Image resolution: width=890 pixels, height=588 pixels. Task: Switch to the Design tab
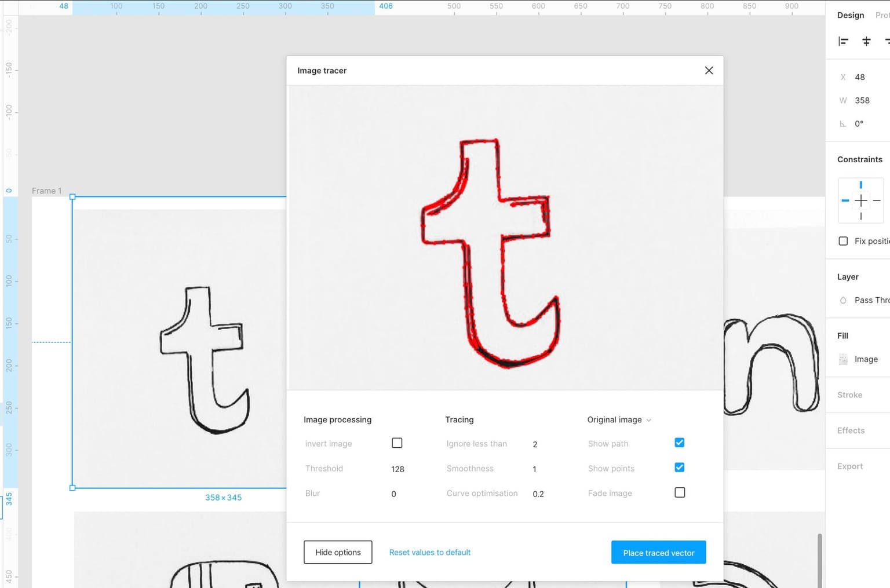pyautogui.click(x=850, y=15)
